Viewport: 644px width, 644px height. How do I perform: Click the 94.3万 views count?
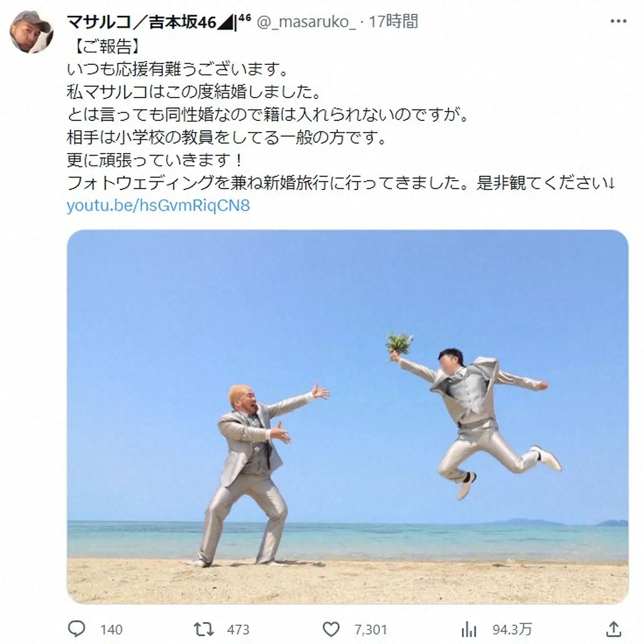pos(512,630)
